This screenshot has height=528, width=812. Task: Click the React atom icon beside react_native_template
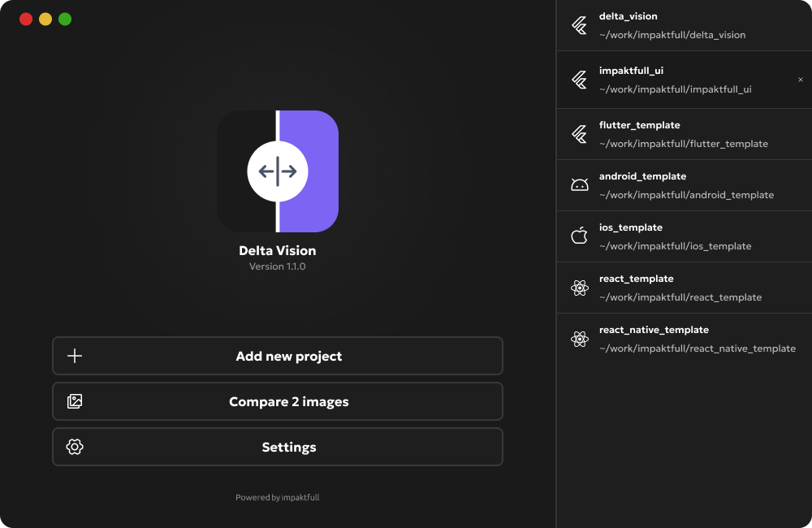click(x=580, y=339)
